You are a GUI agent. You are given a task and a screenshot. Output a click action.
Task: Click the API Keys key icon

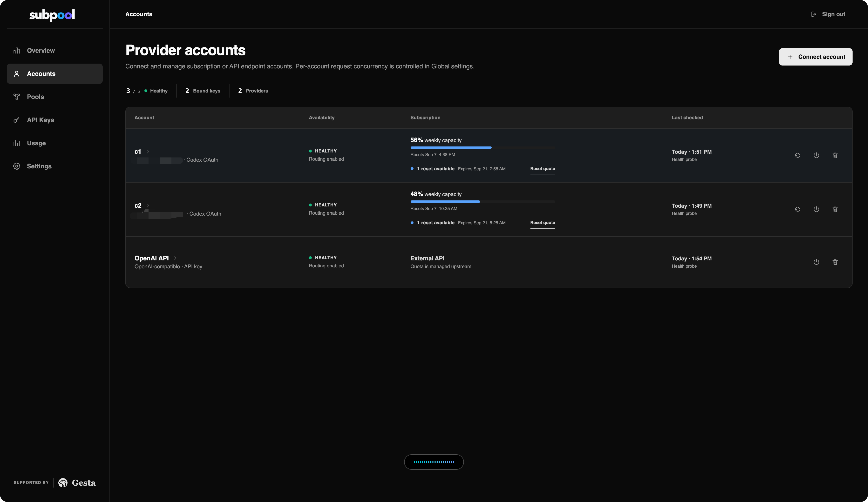[x=17, y=120]
